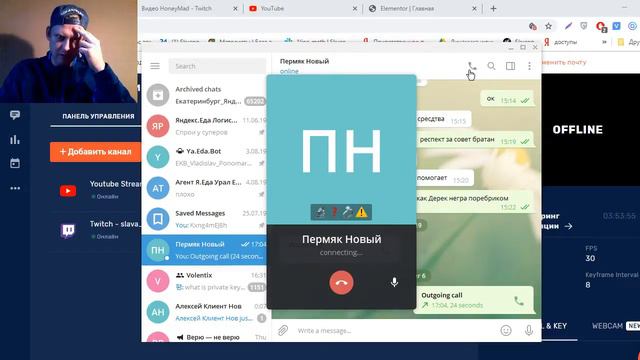Record voice message with microphone icon
The height and width of the screenshot is (360, 640).
pyautogui.click(x=529, y=330)
